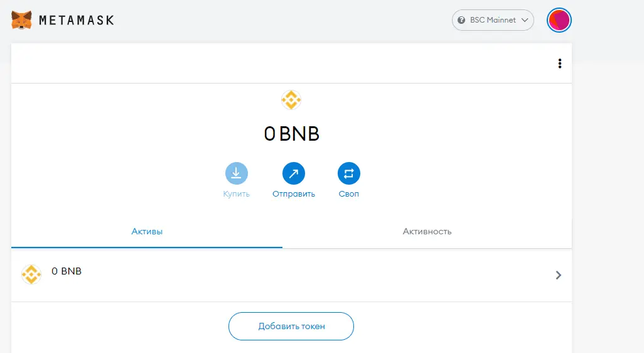The image size is (644, 353).
Task: Switch to the Активность tab
Action: pyautogui.click(x=427, y=232)
